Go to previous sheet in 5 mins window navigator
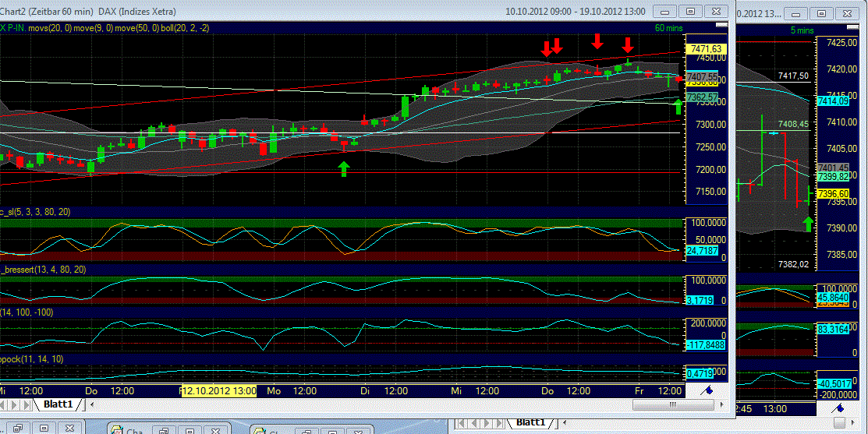The image size is (868, 434). pos(474,424)
